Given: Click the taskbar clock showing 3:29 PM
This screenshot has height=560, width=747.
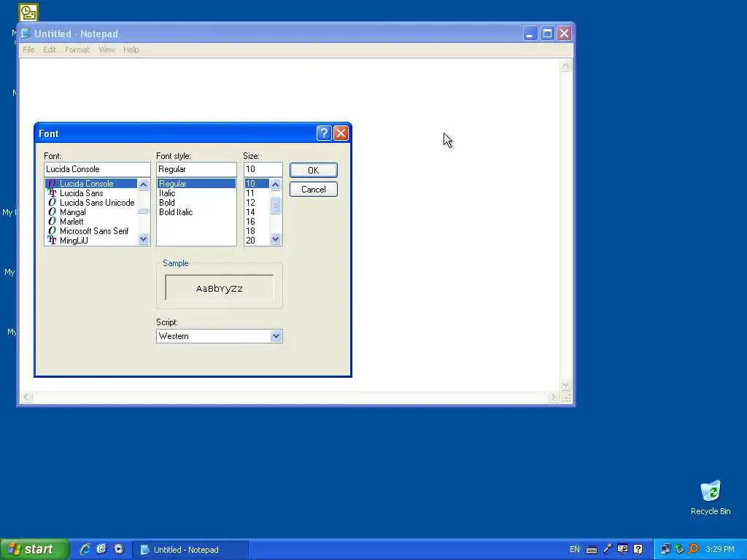Looking at the screenshot, I should pyautogui.click(x=720, y=550).
